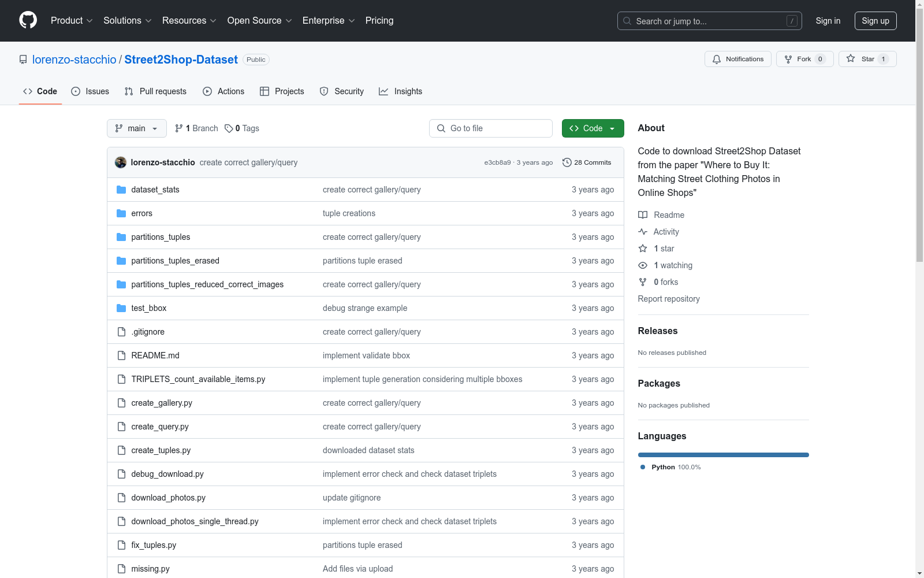Click the .gitignore file icon
Image resolution: width=924 pixels, height=578 pixels.
tap(121, 332)
